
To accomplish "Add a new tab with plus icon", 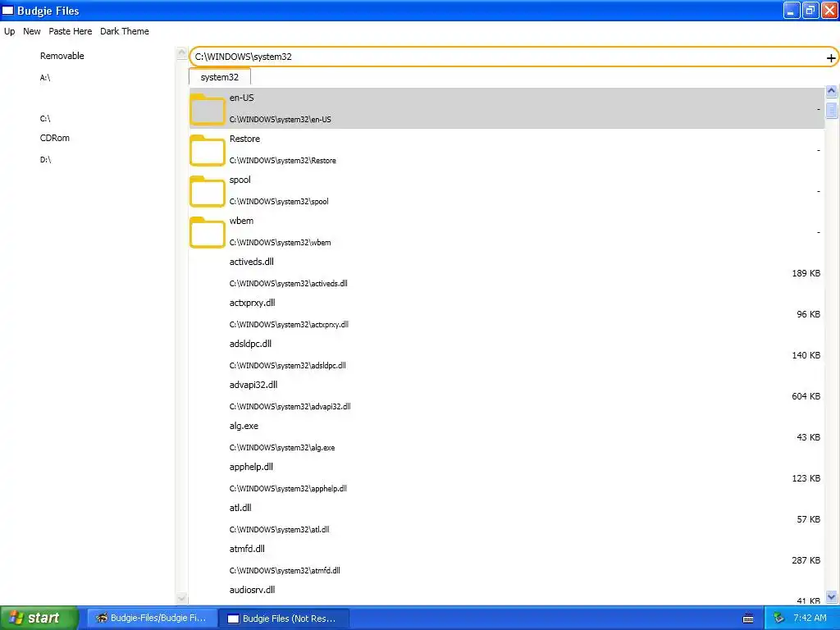I will point(831,58).
